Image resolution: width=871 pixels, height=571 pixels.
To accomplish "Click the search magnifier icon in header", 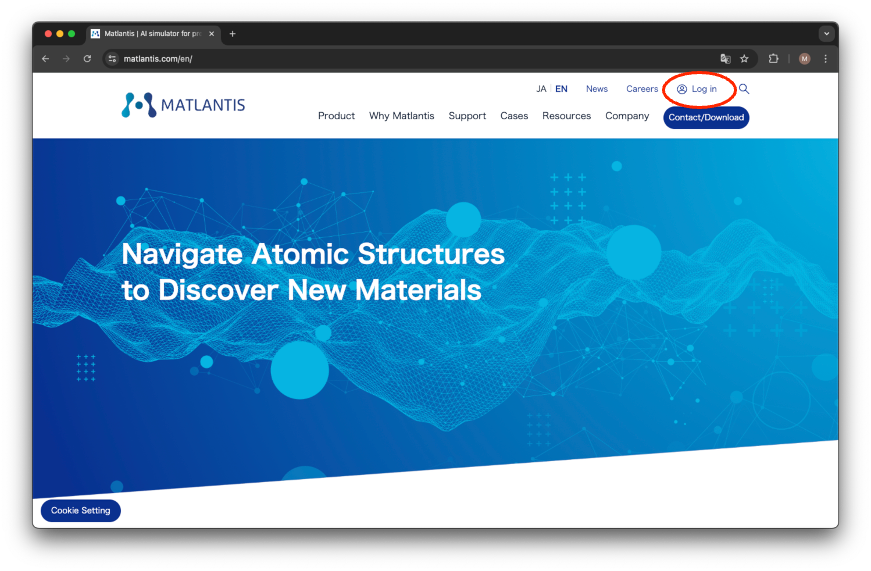I will coord(744,89).
